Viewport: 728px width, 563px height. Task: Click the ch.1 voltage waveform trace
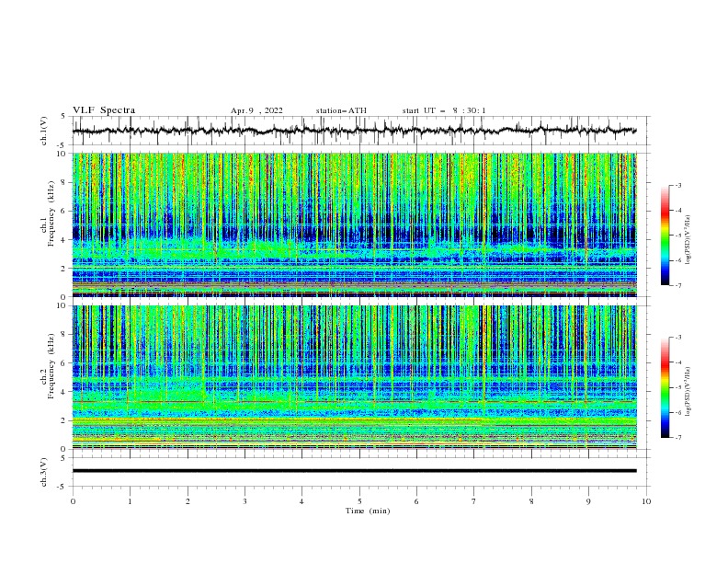pyautogui.click(x=354, y=131)
